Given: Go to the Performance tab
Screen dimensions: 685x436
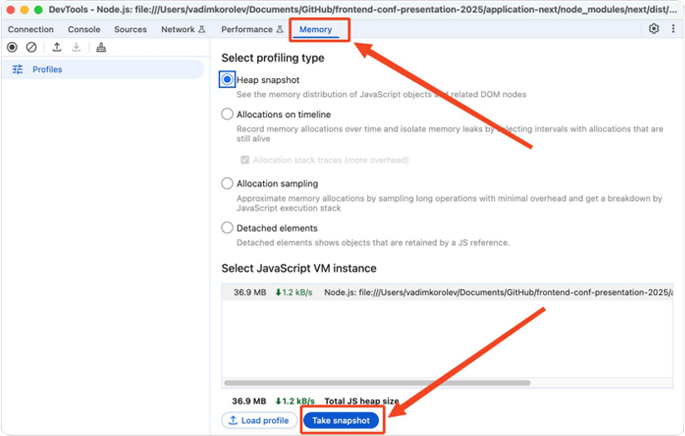Looking at the screenshot, I should click(250, 29).
